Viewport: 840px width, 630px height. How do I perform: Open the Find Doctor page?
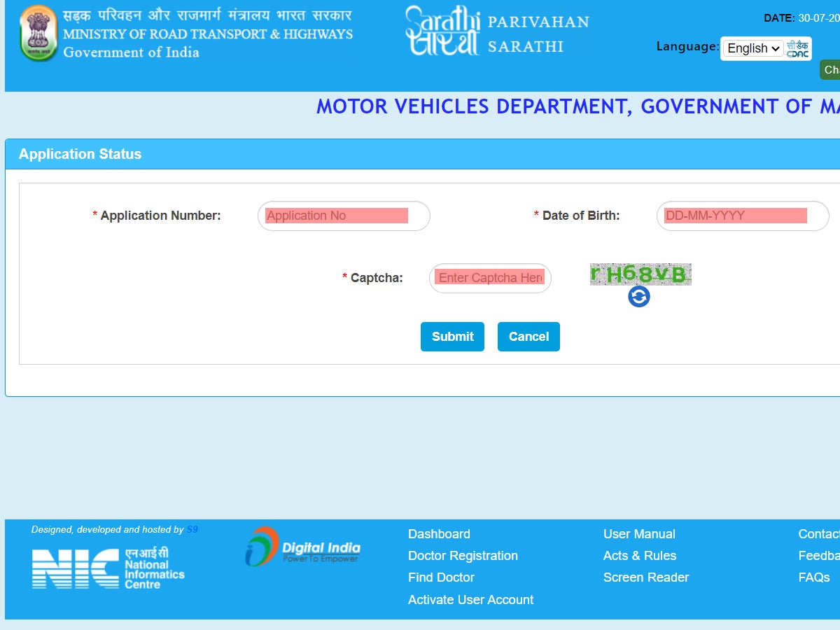[441, 577]
